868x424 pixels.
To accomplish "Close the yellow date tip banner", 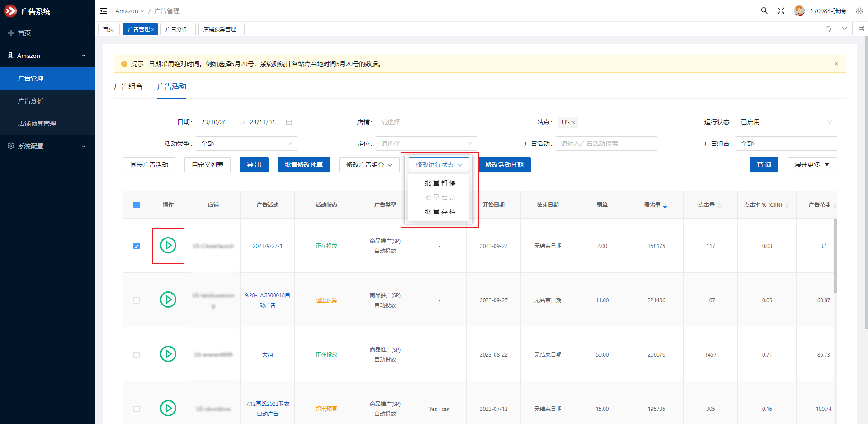I will click(x=836, y=64).
